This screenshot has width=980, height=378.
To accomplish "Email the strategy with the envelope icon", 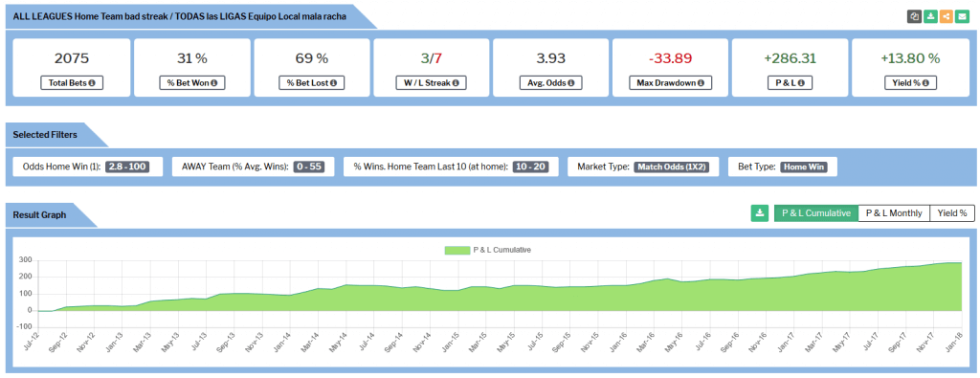I will click(x=963, y=17).
